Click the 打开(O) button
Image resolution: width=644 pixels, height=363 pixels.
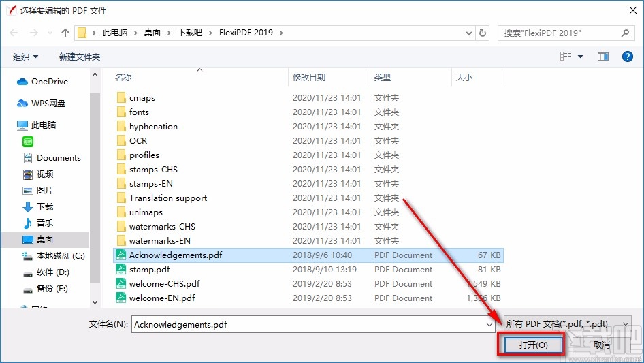533,345
